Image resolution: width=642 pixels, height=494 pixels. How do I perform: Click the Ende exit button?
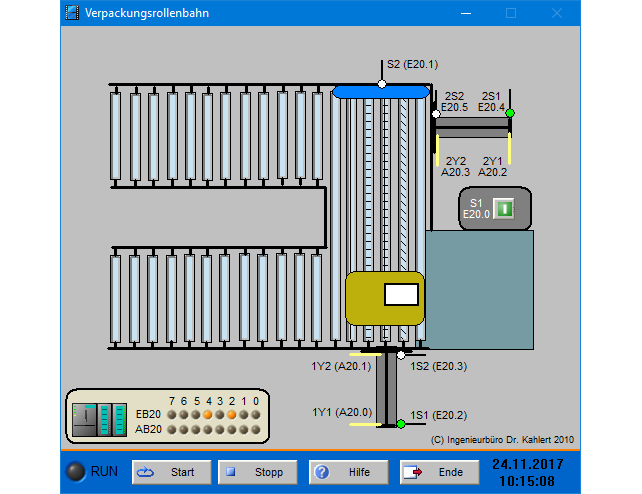click(x=439, y=472)
